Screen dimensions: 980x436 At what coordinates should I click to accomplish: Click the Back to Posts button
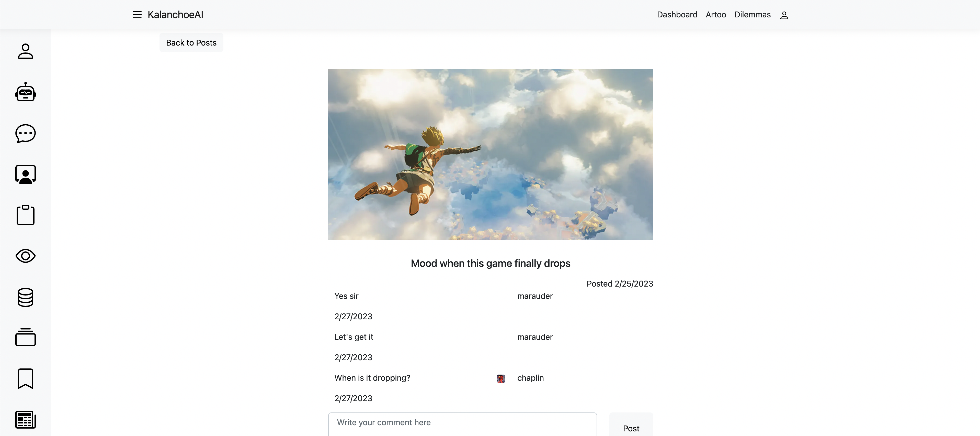coord(191,43)
